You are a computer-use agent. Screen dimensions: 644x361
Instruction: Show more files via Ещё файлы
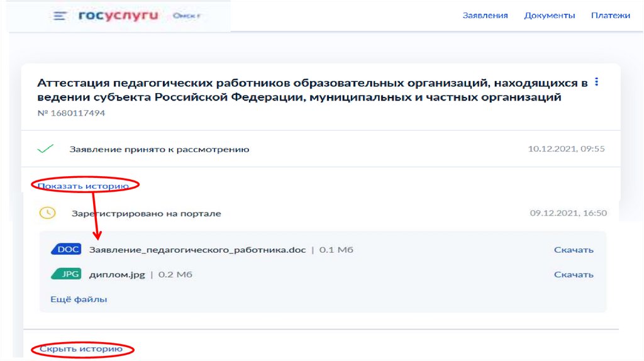click(x=79, y=299)
